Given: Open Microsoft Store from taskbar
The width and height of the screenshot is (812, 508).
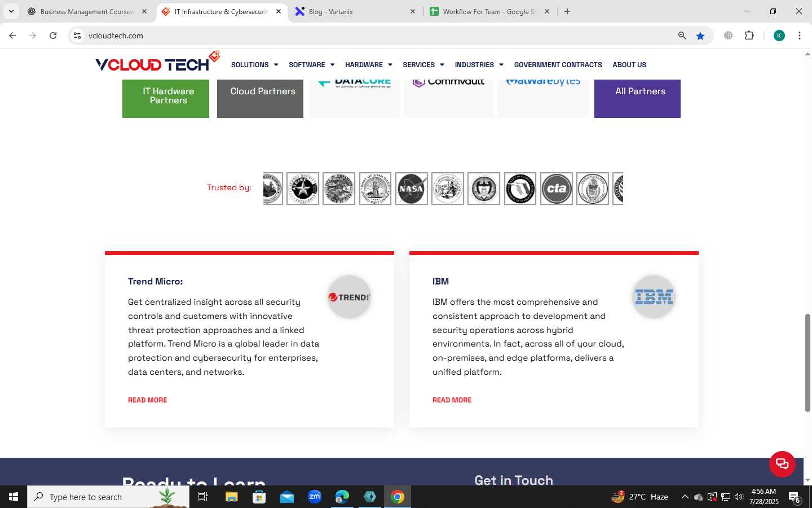Looking at the screenshot, I should click(x=259, y=497).
